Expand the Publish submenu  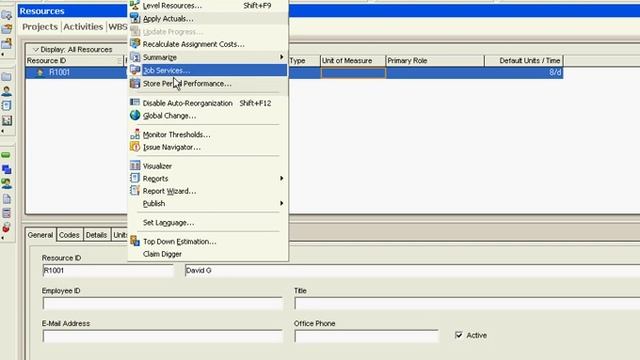(x=208, y=203)
